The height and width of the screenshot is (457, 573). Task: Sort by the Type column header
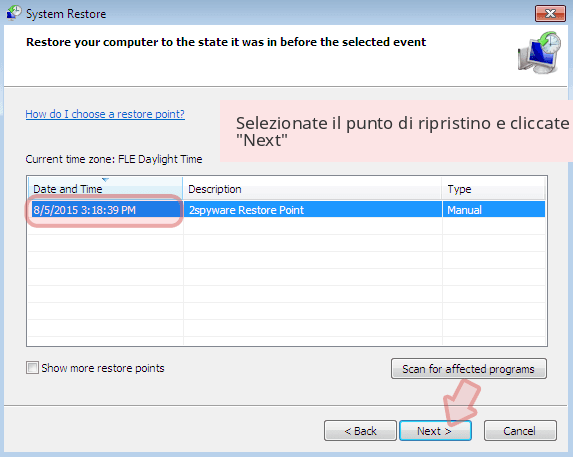point(493,189)
